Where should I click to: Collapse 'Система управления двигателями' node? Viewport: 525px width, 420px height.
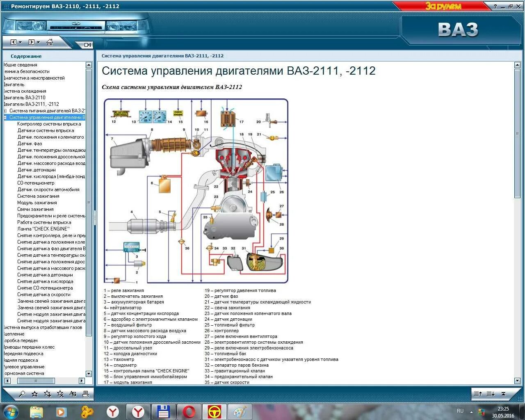pos(5,117)
